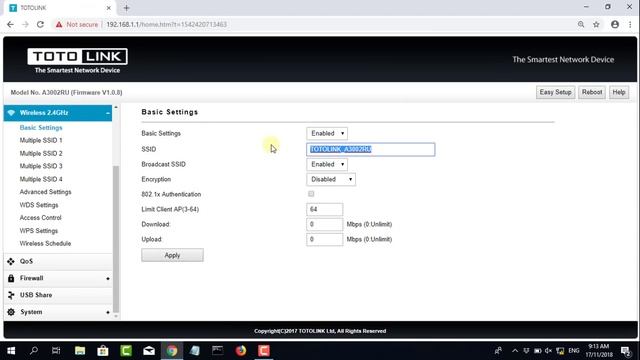Click the Upload Mbps field
This screenshot has height=360, width=640.
coord(324,239)
